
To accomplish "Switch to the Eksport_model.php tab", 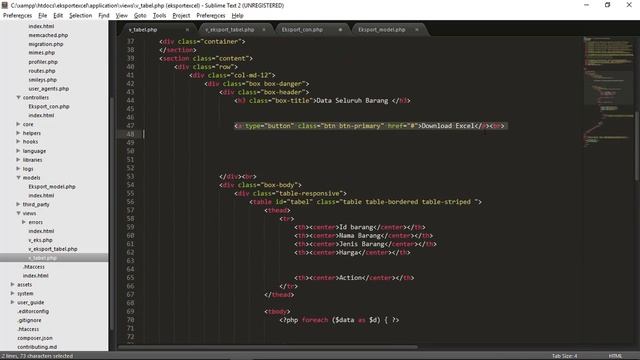I will pyautogui.click(x=382, y=30).
